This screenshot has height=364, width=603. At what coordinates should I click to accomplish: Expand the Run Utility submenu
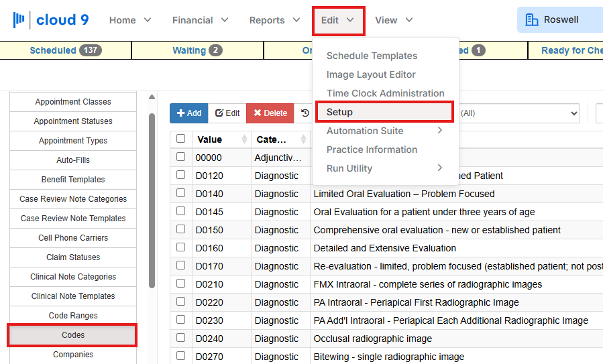[x=384, y=168]
